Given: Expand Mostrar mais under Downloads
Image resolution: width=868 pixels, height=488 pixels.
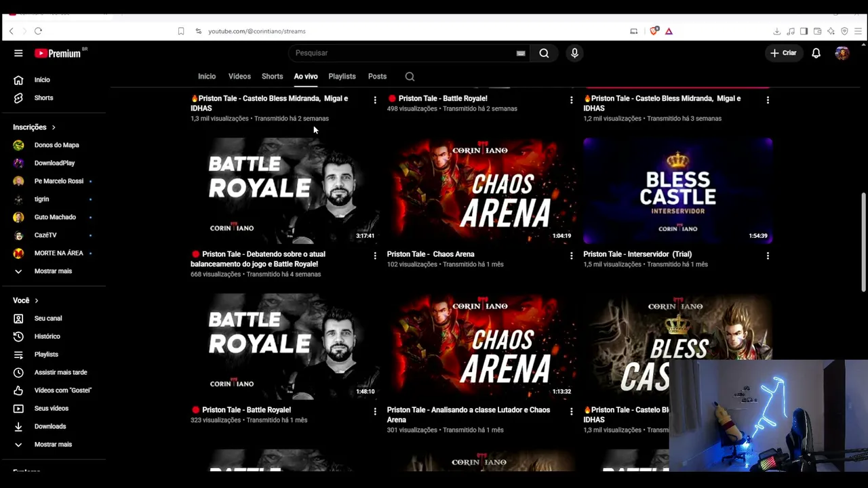Looking at the screenshot, I should pos(53,445).
